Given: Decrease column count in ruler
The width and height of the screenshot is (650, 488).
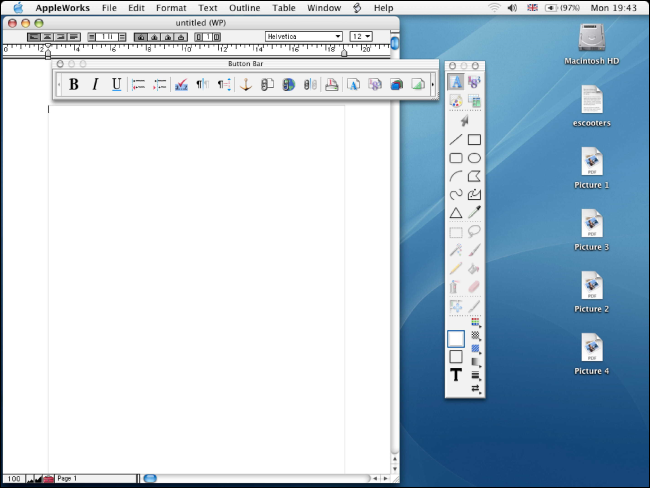Looking at the screenshot, I should (x=199, y=37).
